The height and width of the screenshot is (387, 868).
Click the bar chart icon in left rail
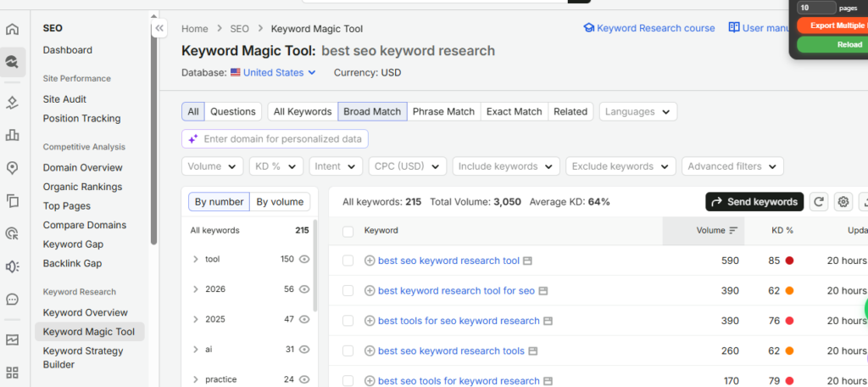(x=12, y=135)
